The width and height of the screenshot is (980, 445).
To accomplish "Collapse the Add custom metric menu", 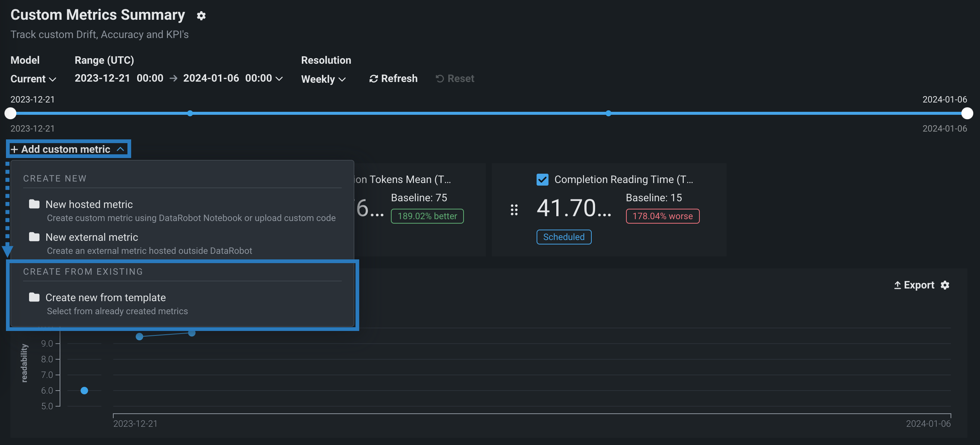I will (x=69, y=149).
